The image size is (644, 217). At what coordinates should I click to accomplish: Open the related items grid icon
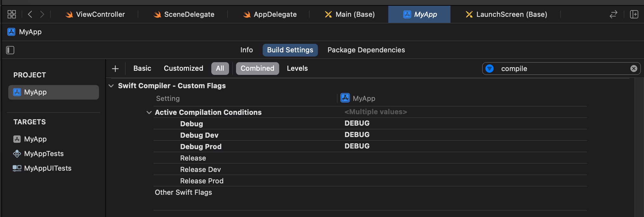pyautogui.click(x=12, y=14)
